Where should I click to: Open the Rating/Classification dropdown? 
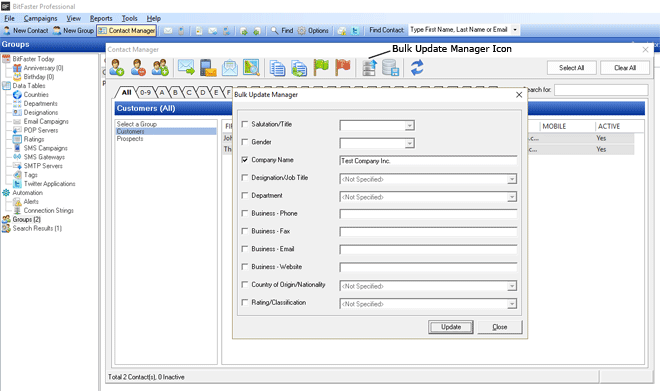[512, 304]
